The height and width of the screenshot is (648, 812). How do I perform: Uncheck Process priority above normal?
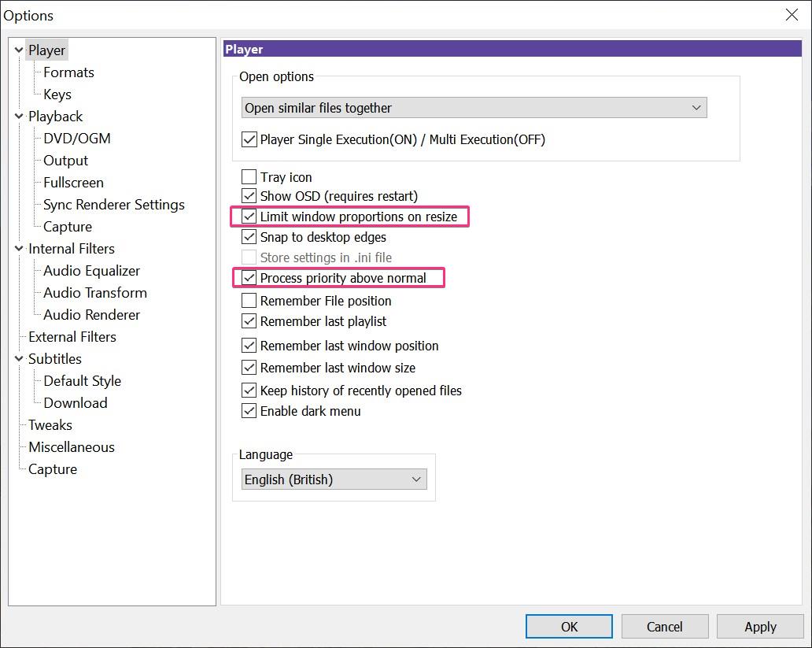pyautogui.click(x=249, y=278)
